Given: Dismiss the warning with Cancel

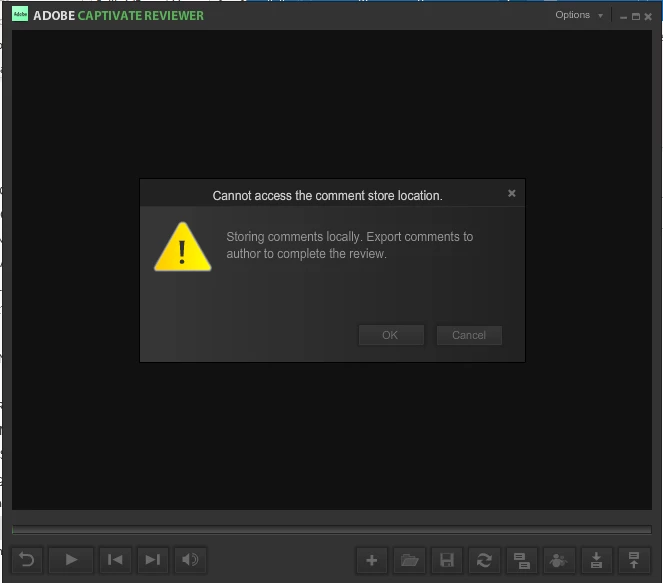Looking at the screenshot, I should (469, 335).
